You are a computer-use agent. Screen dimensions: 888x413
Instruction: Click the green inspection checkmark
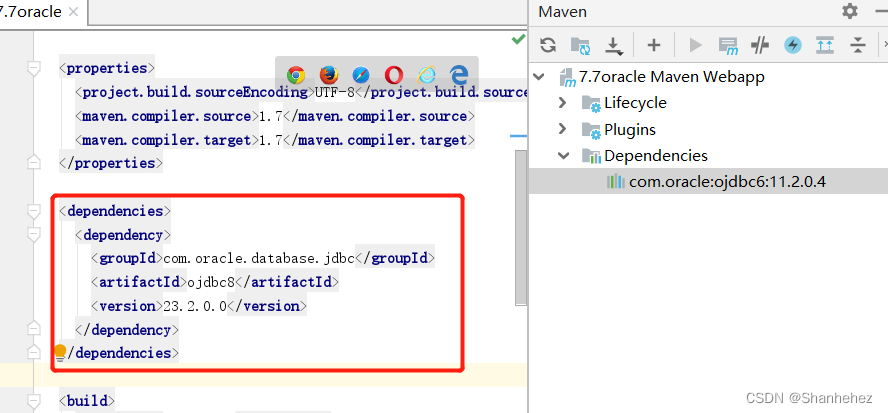(x=518, y=39)
